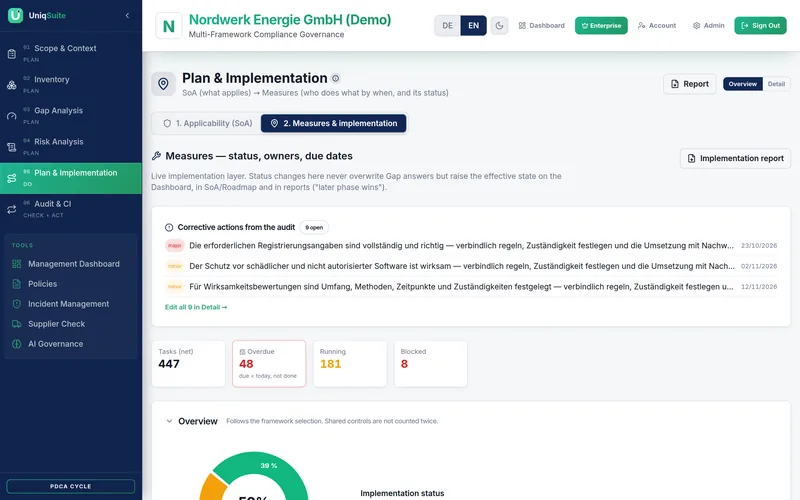
Task: Click the PDCA CYCLE button
Action: tap(71, 486)
